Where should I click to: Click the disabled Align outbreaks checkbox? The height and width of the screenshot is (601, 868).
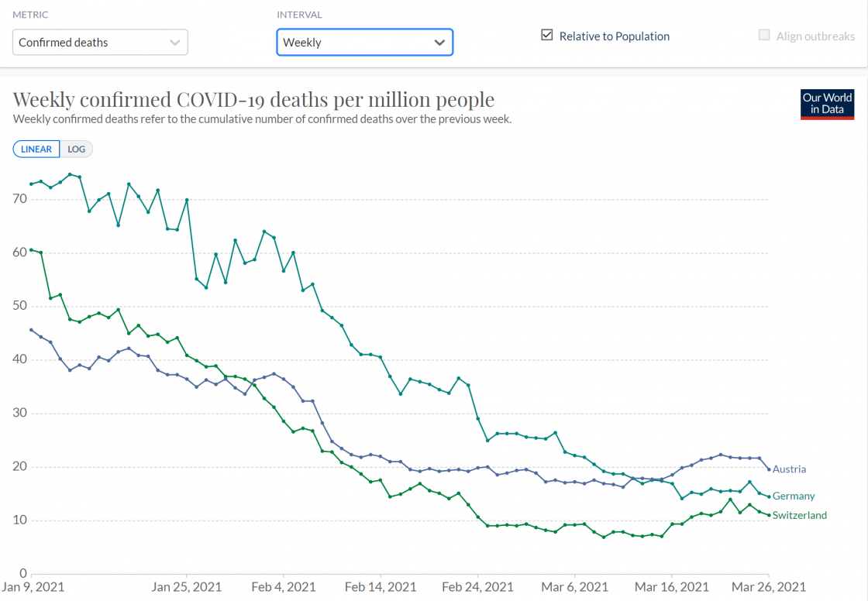tap(764, 36)
